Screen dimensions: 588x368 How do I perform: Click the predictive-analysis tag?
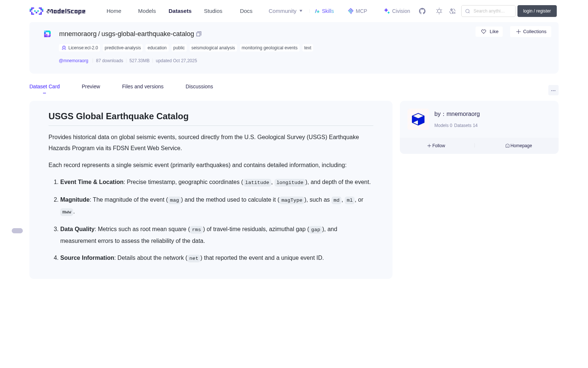[x=123, y=48]
